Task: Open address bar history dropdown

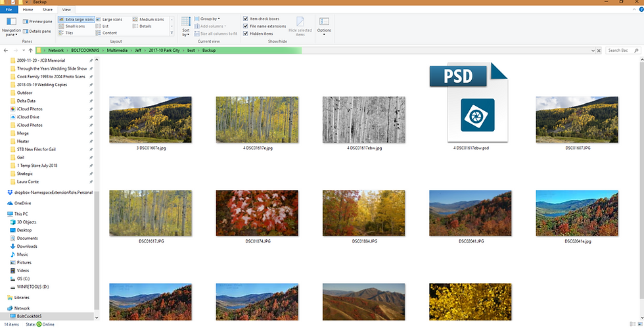Action: coord(593,51)
